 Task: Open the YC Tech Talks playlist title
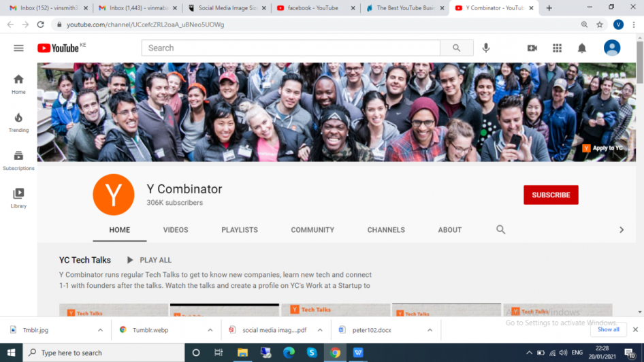click(85, 260)
